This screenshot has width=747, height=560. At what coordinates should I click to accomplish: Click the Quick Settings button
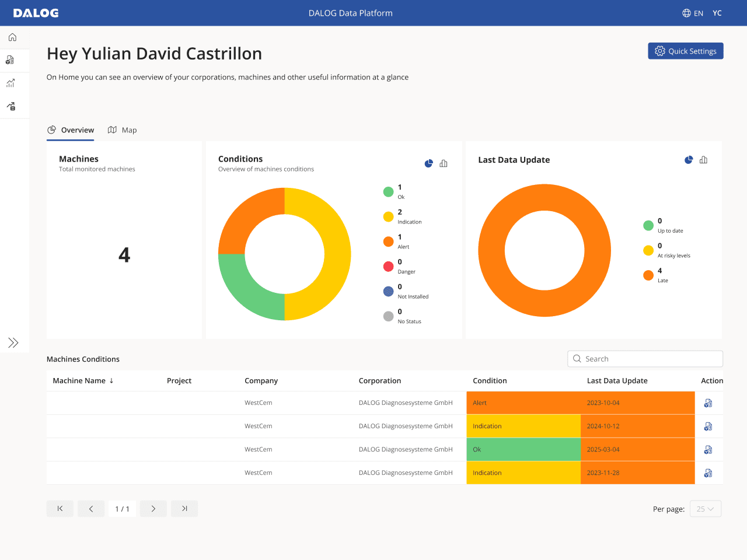[x=686, y=51]
